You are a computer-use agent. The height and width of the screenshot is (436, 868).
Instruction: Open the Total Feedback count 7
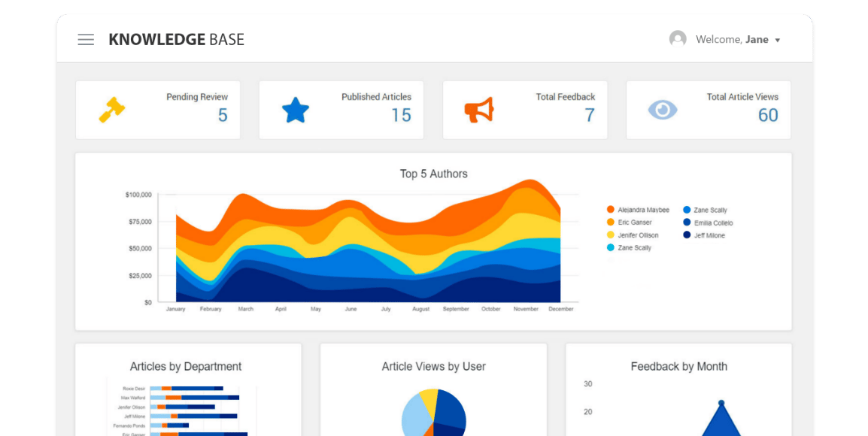[590, 115]
